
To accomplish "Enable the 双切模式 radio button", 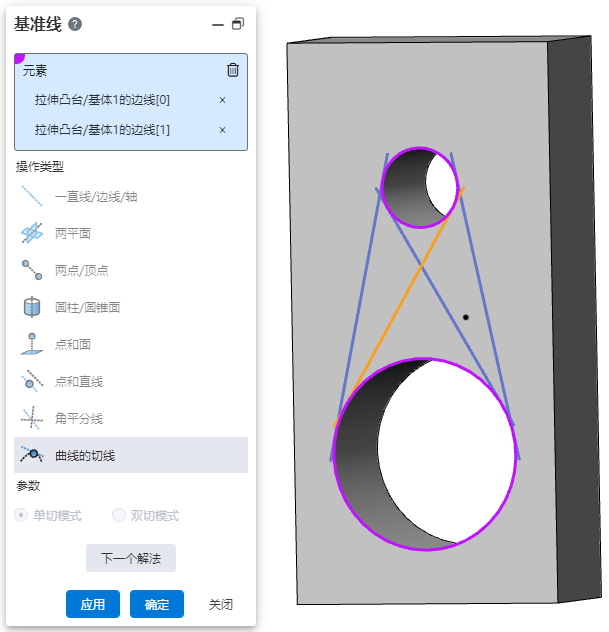I will pyautogui.click(x=118, y=515).
